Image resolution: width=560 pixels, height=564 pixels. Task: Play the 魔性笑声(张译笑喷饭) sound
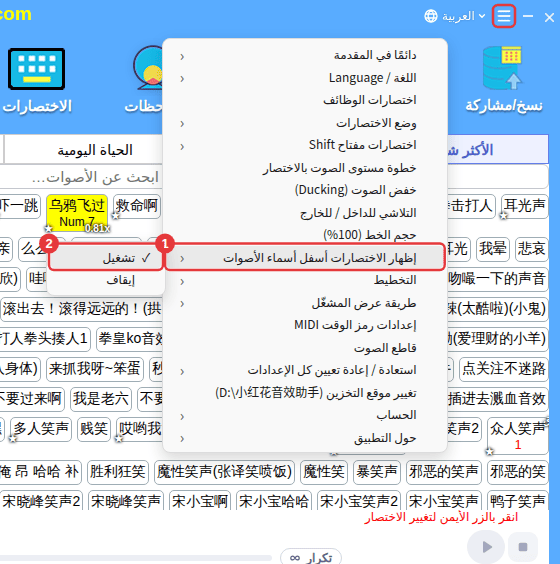224,472
